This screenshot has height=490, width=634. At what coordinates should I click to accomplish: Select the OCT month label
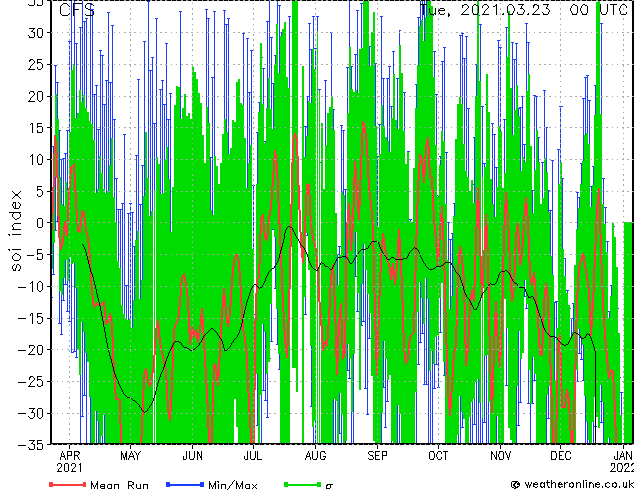(438, 456)
